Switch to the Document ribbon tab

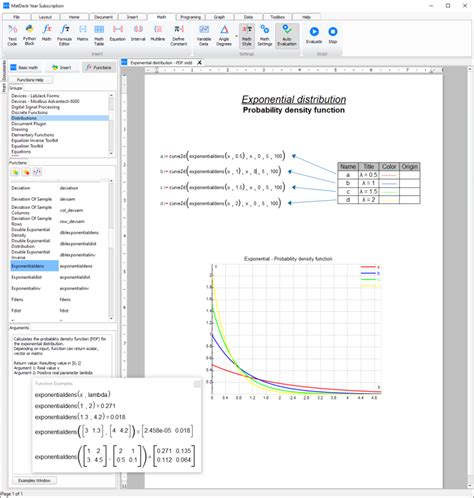[x=103, y=17]
